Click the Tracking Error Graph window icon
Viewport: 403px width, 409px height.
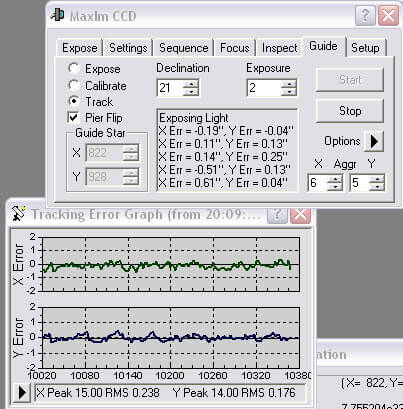click(x=18, y=214)
